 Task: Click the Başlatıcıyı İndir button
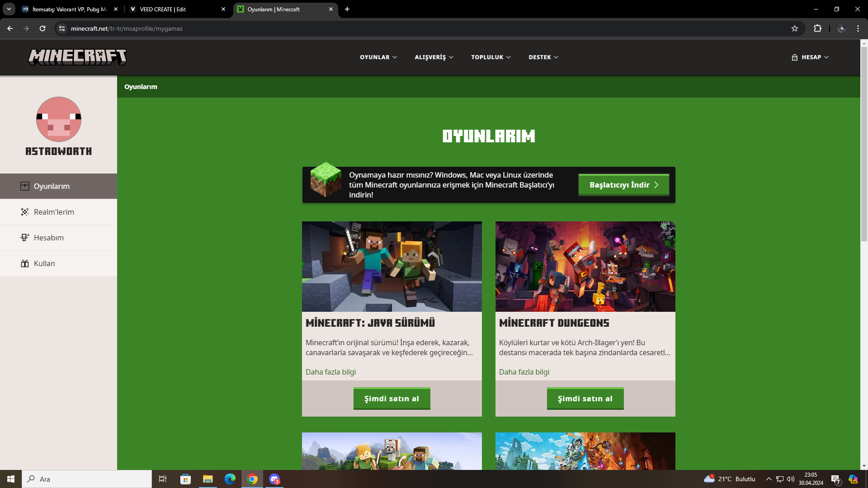pyautogui.click(x=623, y=185)
